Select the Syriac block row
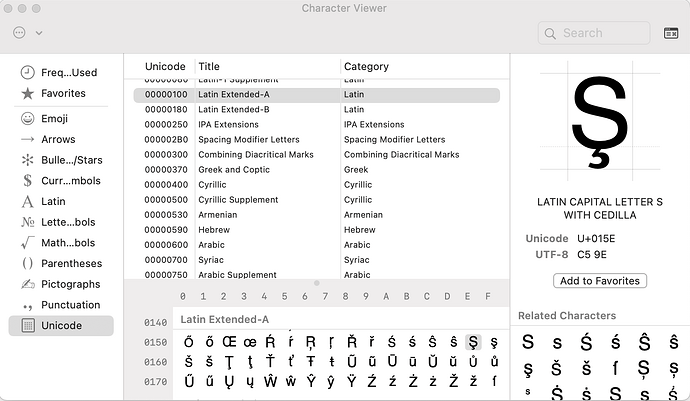 (316, 260)
